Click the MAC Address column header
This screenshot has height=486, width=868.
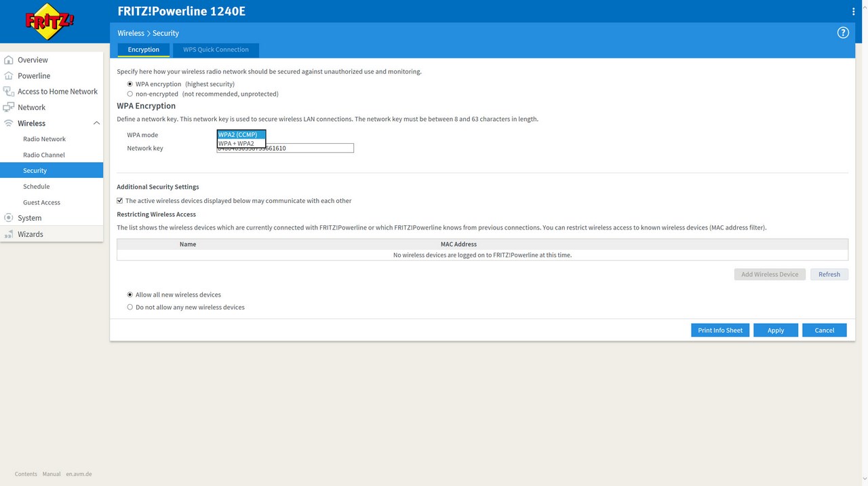458,244
